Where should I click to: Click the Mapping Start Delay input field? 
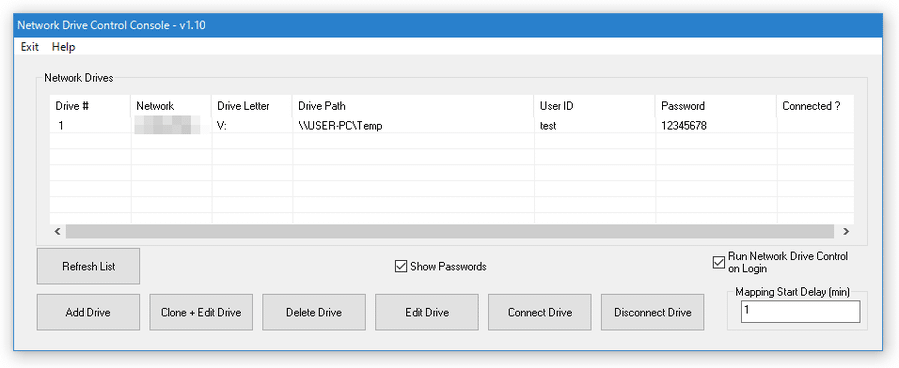coord(800,312)
